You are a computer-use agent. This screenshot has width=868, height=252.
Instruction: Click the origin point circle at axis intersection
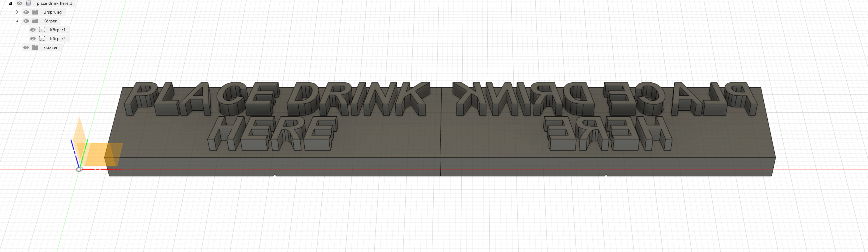(79, 169)
